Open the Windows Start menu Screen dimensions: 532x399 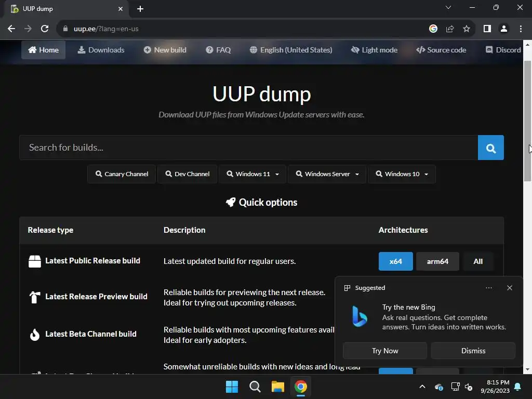[232, 387]
